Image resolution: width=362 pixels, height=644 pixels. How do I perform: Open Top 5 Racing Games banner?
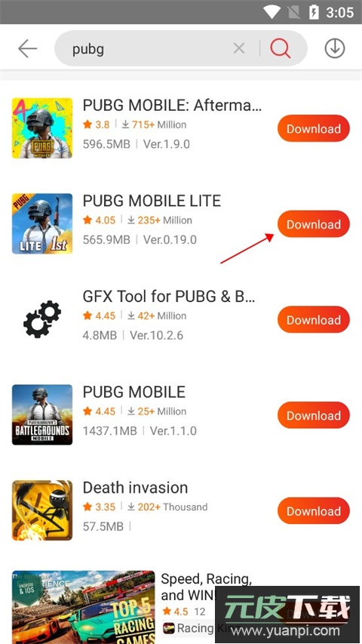point(83,607)
